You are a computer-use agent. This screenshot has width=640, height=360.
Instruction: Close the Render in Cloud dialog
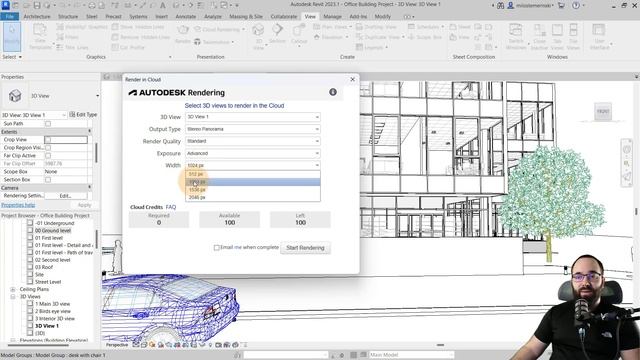point(353,79)
